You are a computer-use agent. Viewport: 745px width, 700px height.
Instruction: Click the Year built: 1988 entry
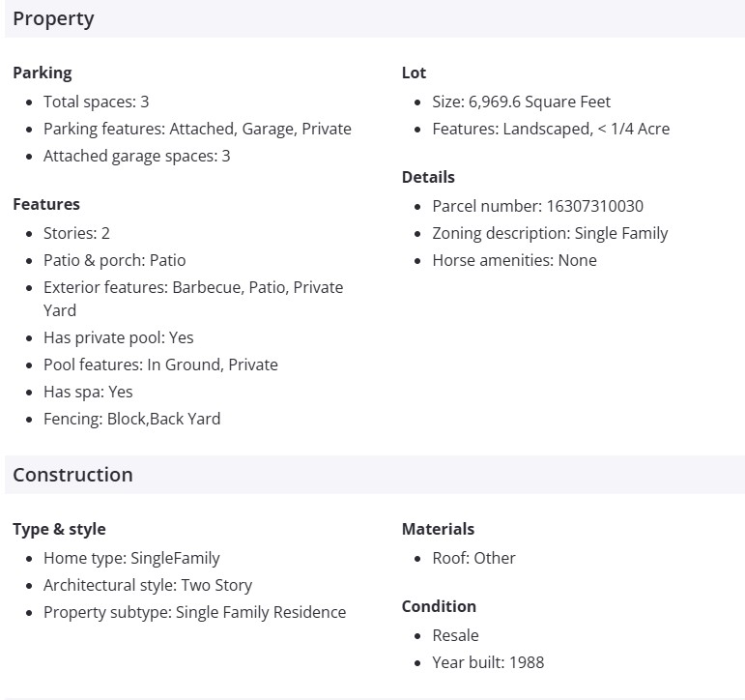pos(488,662)
